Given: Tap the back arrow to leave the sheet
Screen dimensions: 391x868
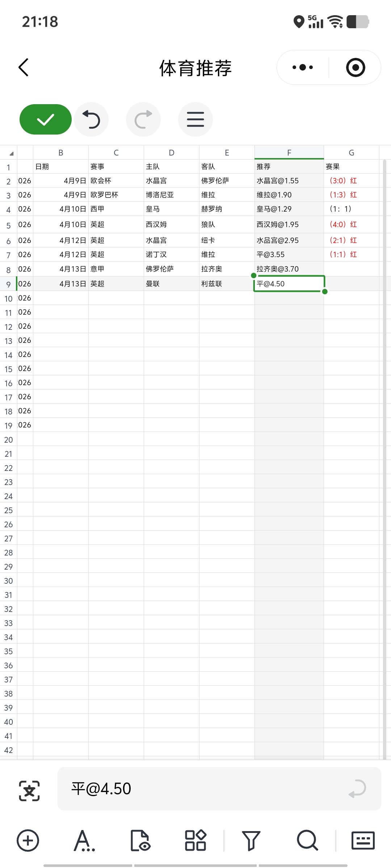Looking at the screenshot, I should pos(24,68).
